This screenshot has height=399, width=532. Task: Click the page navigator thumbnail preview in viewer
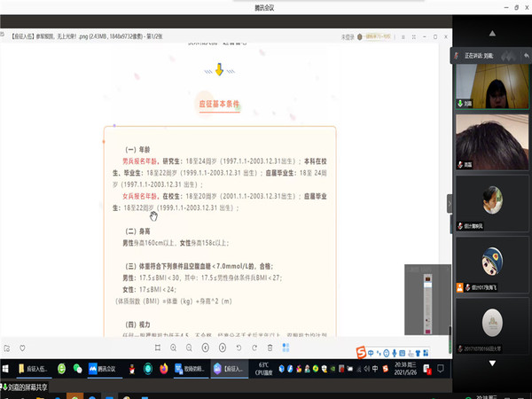pyautogui.click(x=428, y=300)
